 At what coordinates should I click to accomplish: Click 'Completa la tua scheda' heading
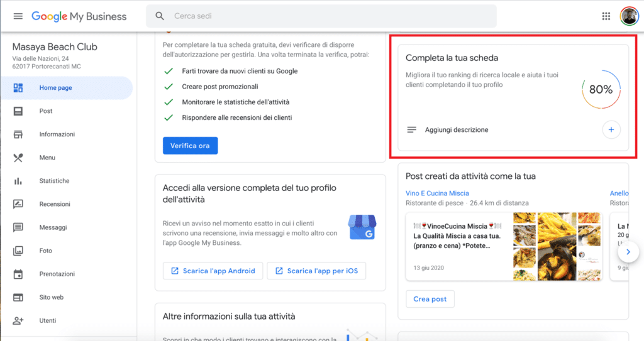[452, 58]
